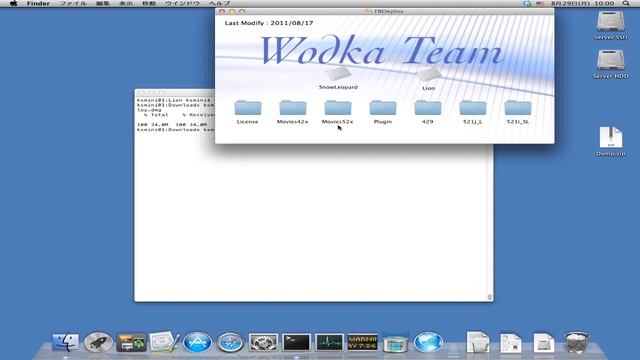Open the Movies42x folder
This screenshot has height=360, width=640.
point(293,108)
